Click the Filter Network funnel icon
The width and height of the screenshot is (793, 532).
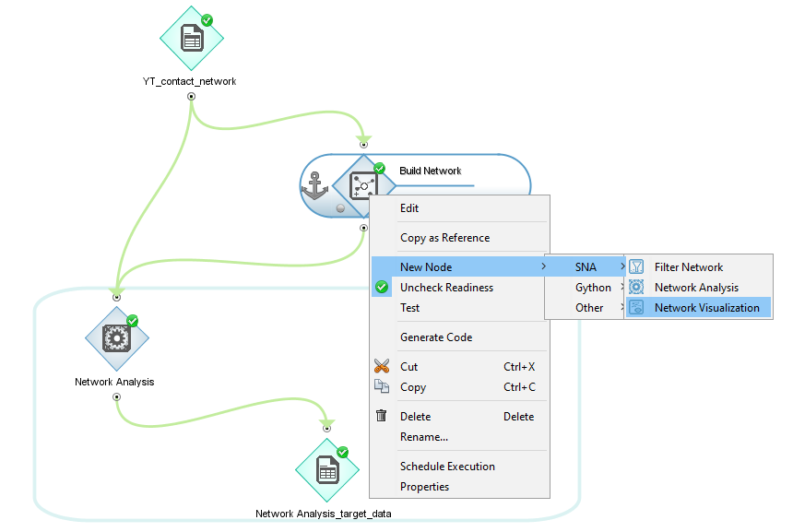click(x=636, y=267)
